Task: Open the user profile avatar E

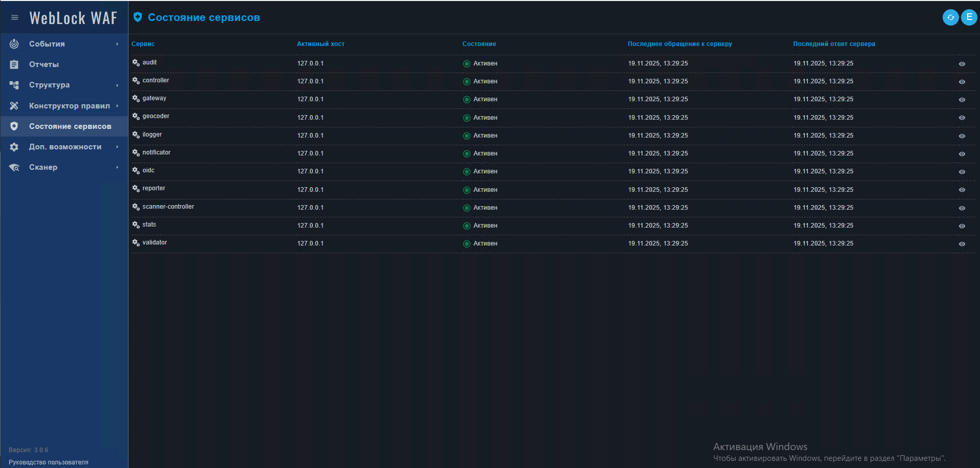Action: pyautogui.click(x=969, y=17)
